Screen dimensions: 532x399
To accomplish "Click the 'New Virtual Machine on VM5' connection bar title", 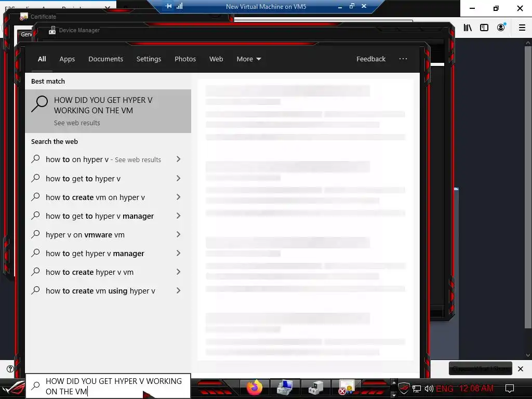I will 266,6.
